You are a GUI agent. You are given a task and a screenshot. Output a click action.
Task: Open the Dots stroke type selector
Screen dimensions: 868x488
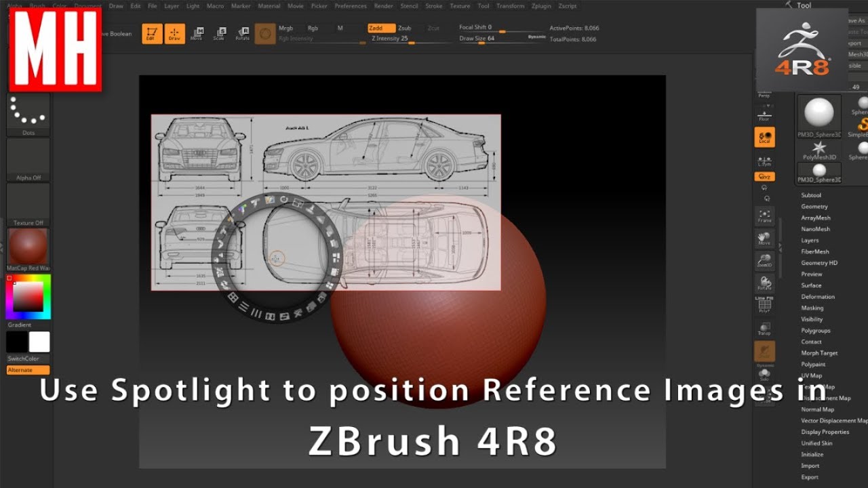point(28,115)
